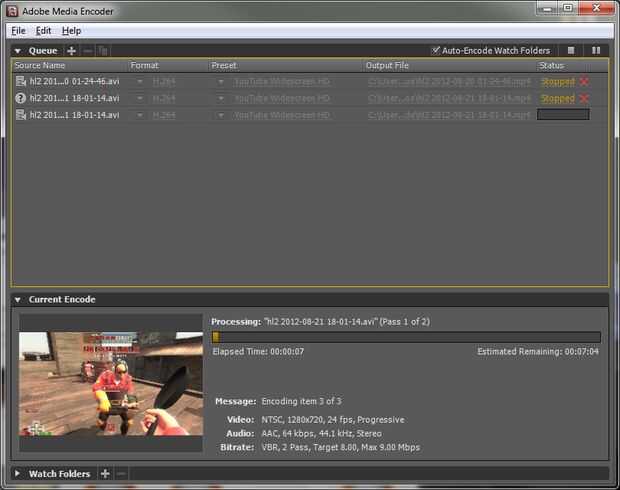This screenshot has width=620, height=490.
Task: Click the third row status progress bar
Action: coord(563,115)
